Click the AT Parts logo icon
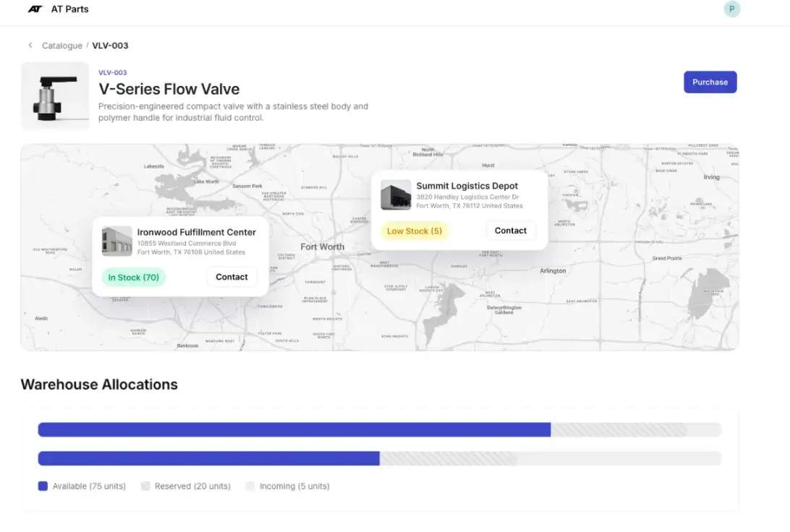 coord(35,9)
